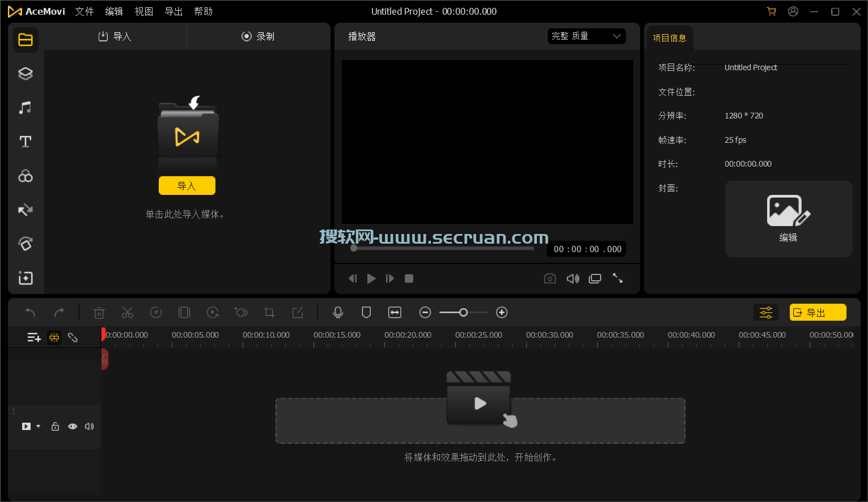Viewport: 868px width, 502px height.
Task: Click the player progress bar handle
Action: pyautogui.click(x=354, y=248)
